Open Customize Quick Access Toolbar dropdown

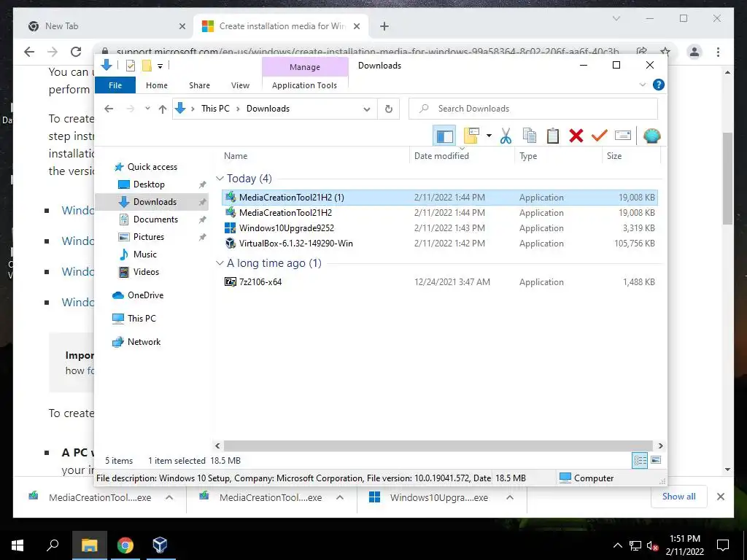point(160,66)
